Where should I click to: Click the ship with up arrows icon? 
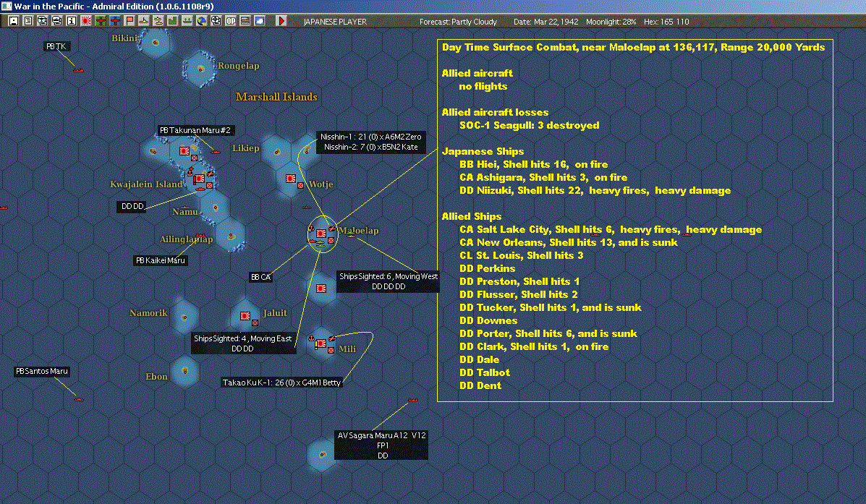point(187,21)
